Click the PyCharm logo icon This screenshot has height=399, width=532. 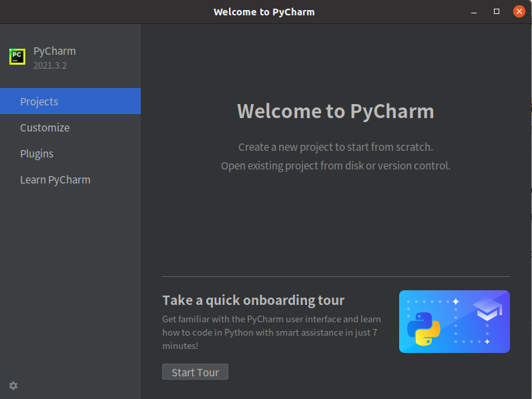tap(17, 57)
